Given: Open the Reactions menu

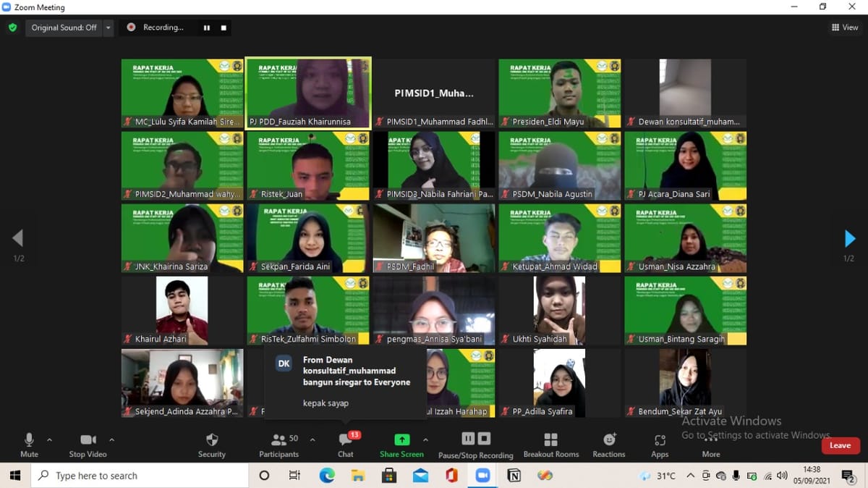Looking at the screenshot, I should 609,440.
